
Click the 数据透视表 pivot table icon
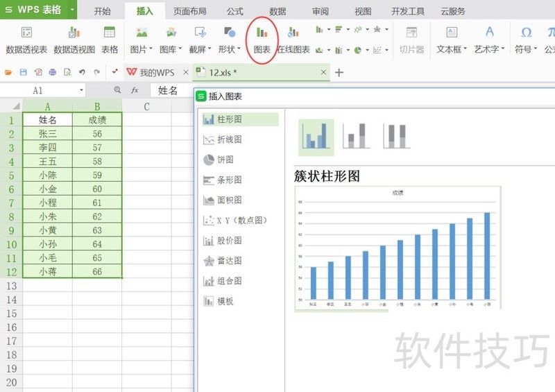point(26,33)
